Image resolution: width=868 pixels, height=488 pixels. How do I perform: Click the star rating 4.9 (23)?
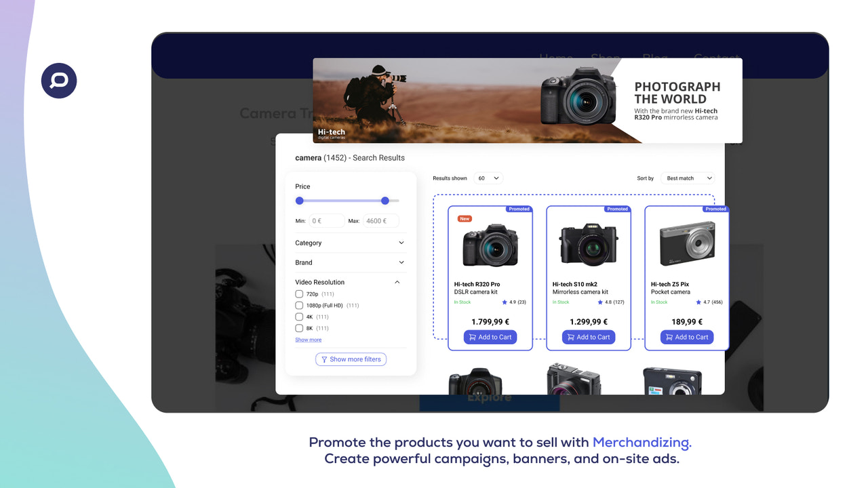pyautogui.click(x=514, y=302)
